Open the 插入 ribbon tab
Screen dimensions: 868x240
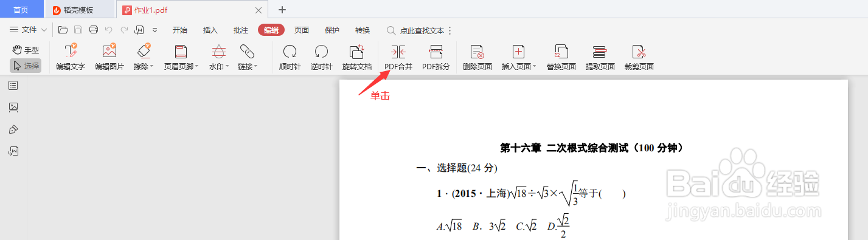pos(210,30)
